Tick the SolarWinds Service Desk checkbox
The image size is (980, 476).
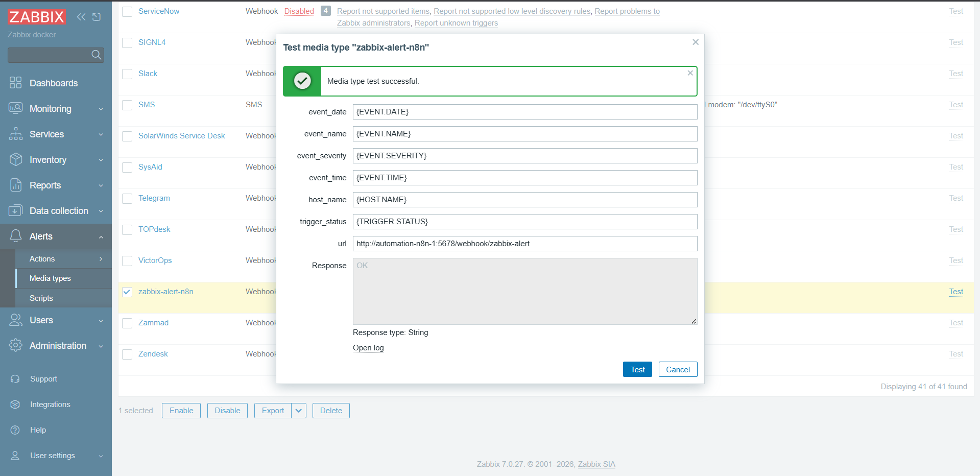click(x=127, y=136)
